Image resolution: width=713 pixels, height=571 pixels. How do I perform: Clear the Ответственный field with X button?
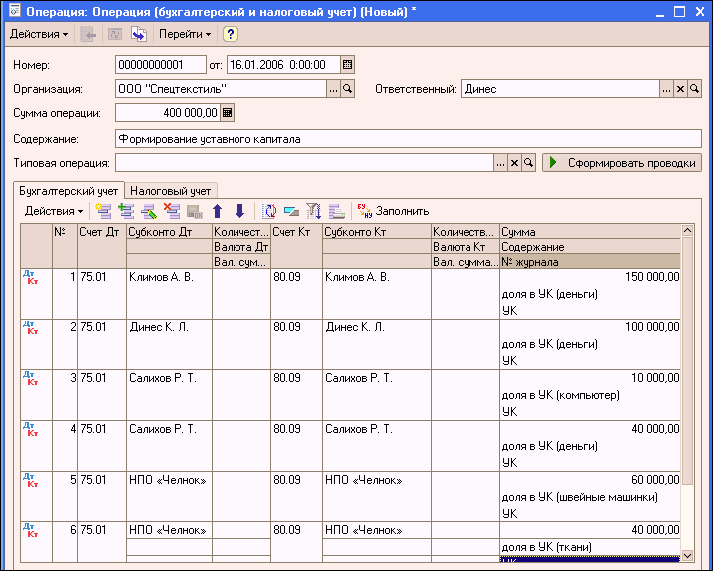click(680, 89)
